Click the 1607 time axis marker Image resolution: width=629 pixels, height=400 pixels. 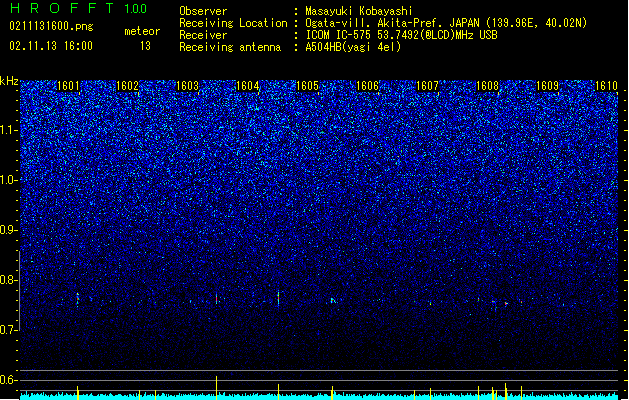[427, 86]
